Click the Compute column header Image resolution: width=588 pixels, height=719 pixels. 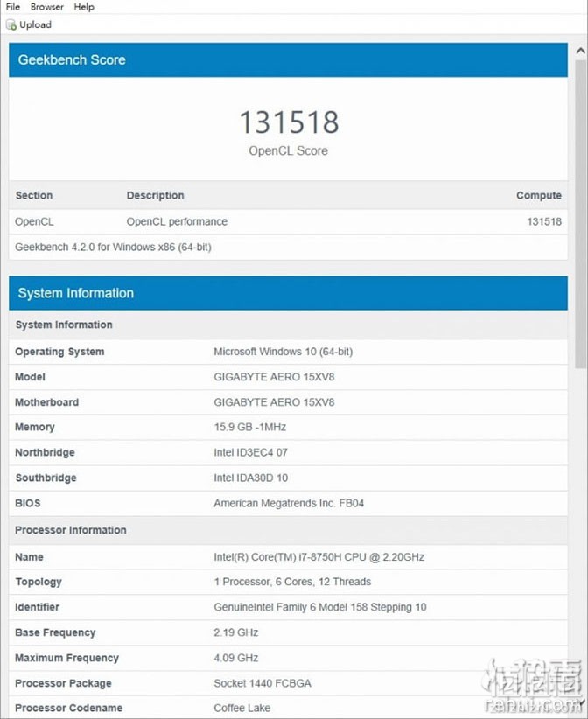point(539,195)
